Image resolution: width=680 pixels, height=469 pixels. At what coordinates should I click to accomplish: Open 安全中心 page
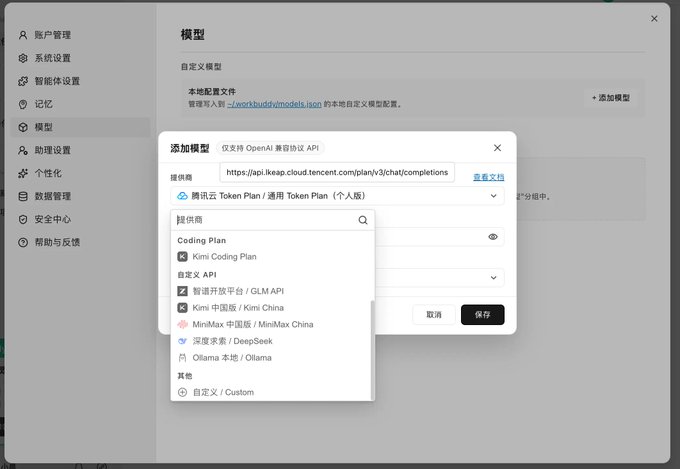click(80, 219)
